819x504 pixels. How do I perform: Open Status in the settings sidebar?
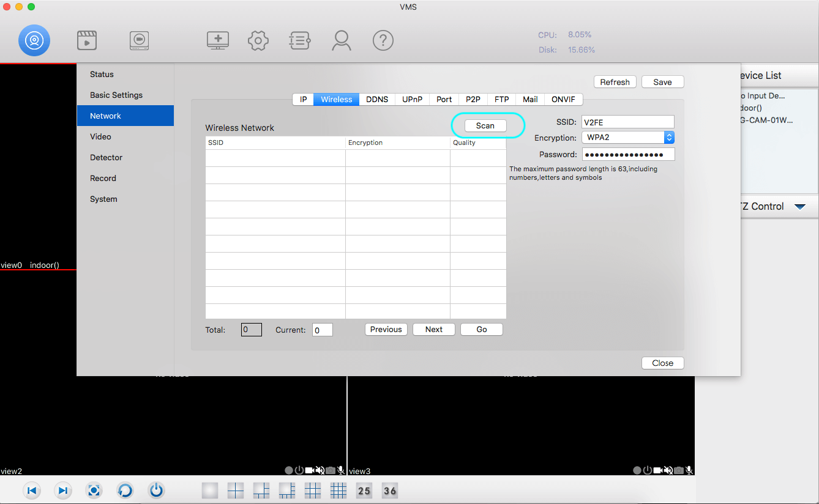[x=125, y=74]
